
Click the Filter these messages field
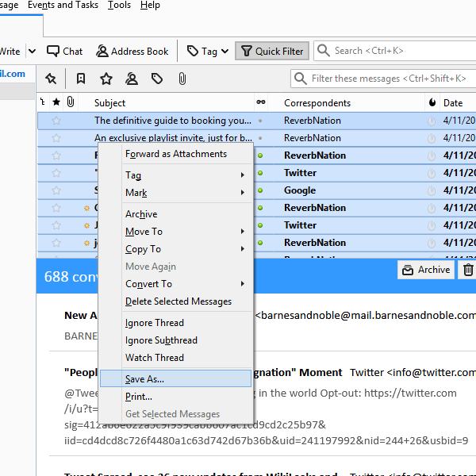click(x=381, y=79)
